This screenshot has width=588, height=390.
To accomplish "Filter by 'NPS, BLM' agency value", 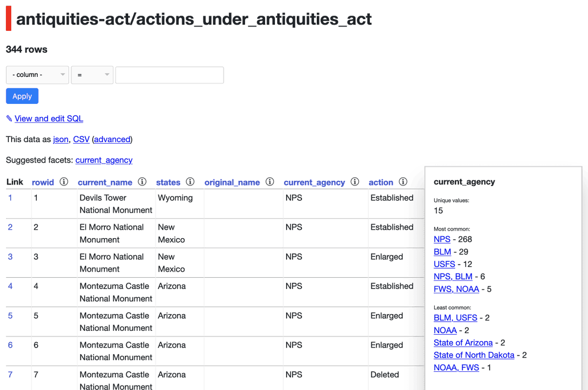I will coord(453,276).
